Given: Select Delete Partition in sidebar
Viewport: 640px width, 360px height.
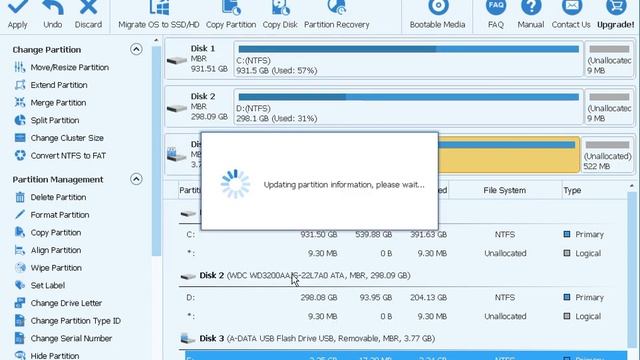Looking at the screenshot, I should pos(50,197).
